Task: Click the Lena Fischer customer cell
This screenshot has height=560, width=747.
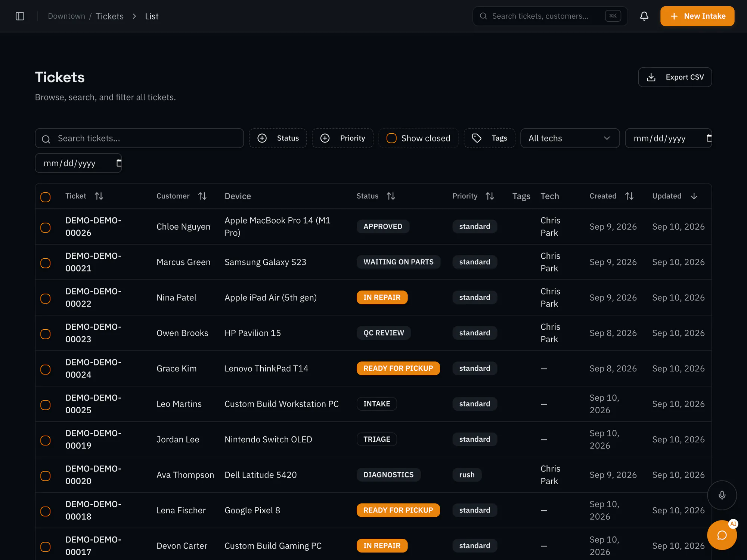Action: (181, 510)
